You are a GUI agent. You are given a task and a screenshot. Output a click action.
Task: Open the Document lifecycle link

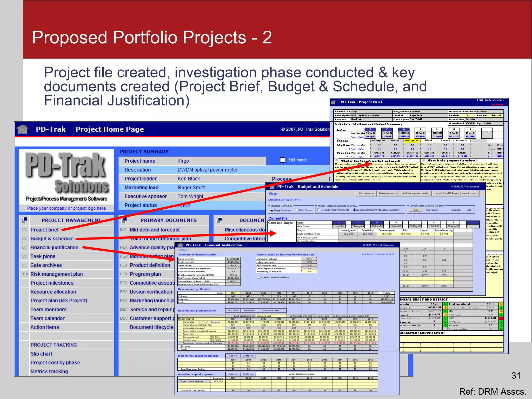151,327
